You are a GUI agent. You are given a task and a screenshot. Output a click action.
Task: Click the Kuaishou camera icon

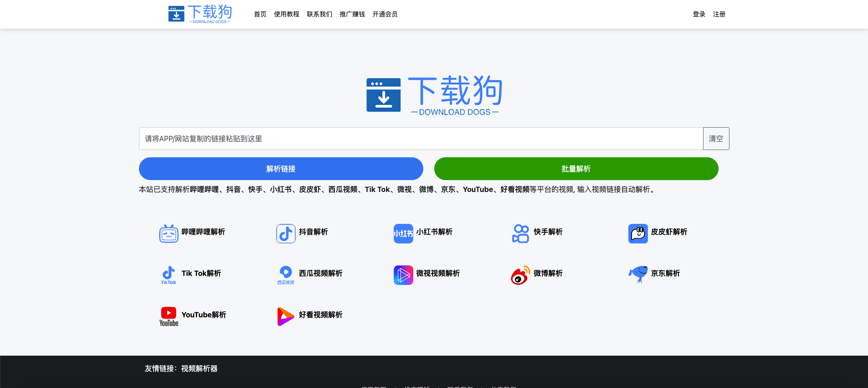coord(520,233)
